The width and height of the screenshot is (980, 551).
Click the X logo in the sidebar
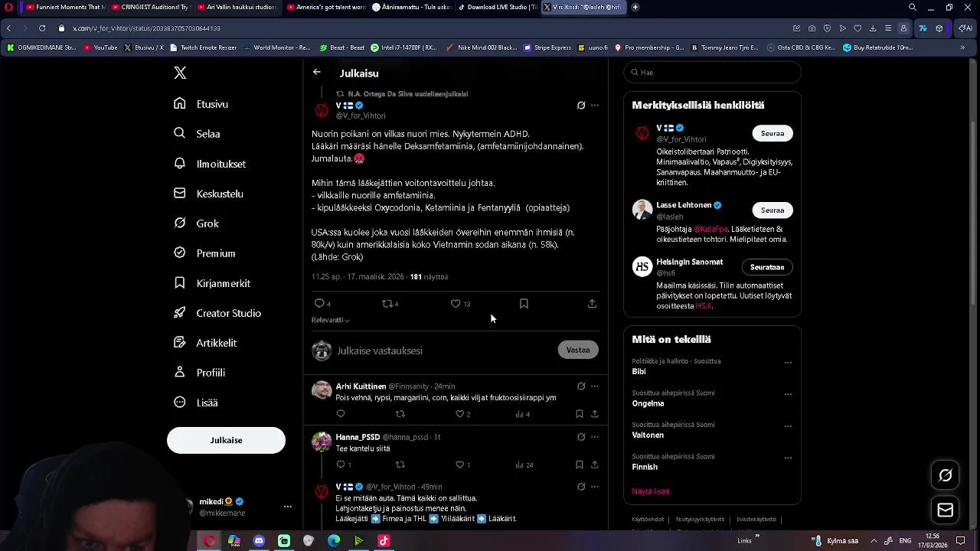pos(180,73)
